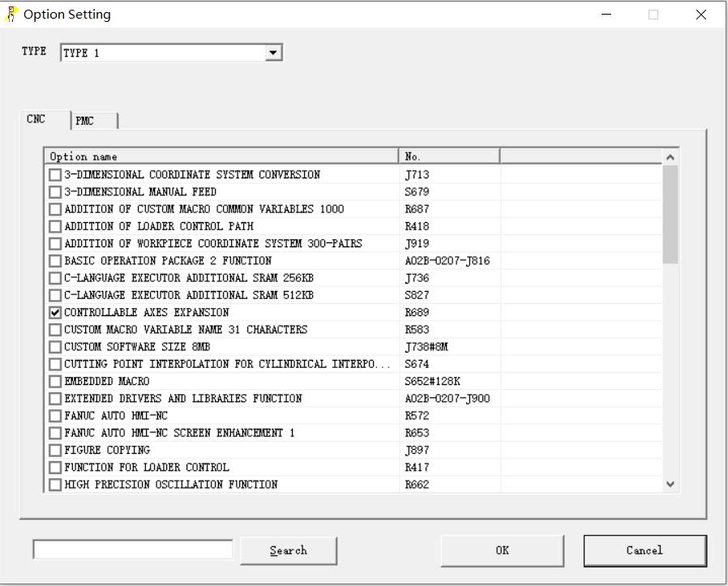728x586 pixels.
Task: Uncheck CONTROLLABLE AXES EXPANSION option
Action: coord(55,313)
